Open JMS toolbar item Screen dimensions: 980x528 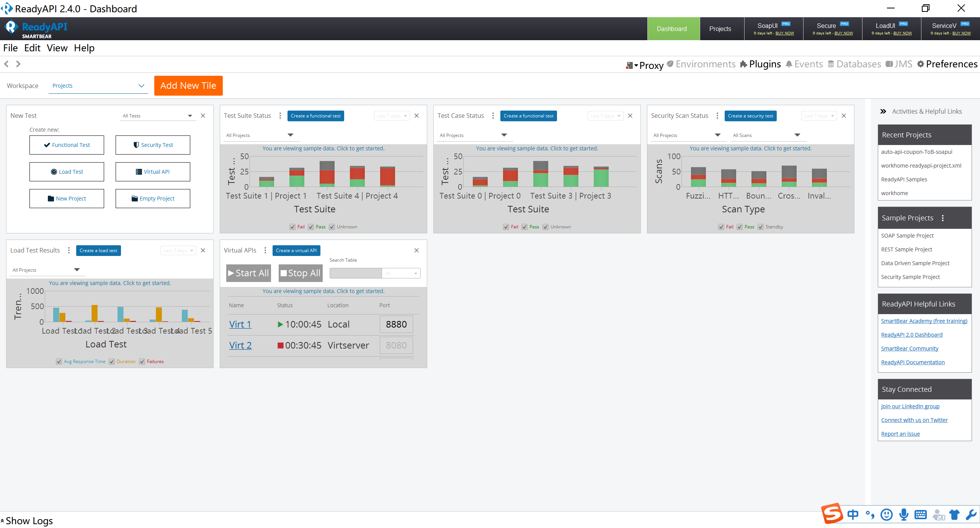(899, 64)
